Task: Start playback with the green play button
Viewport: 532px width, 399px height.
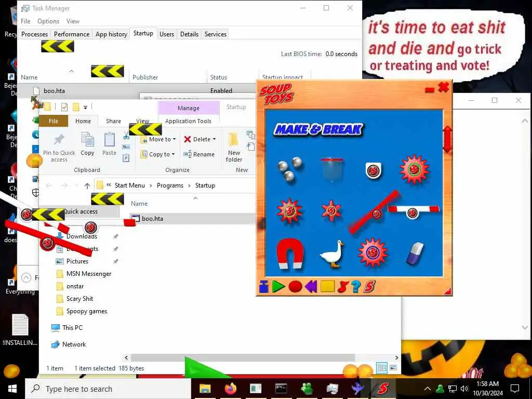Action: pos(278,287)
